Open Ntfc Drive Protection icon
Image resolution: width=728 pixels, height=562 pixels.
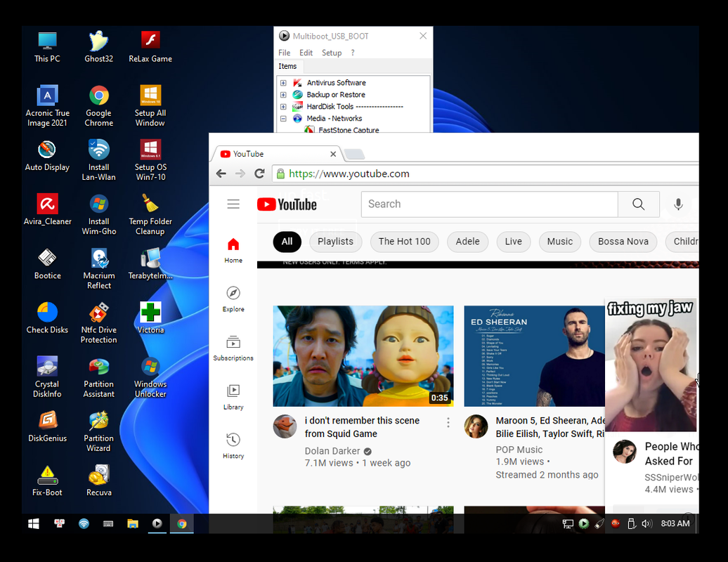coord(98,323)
